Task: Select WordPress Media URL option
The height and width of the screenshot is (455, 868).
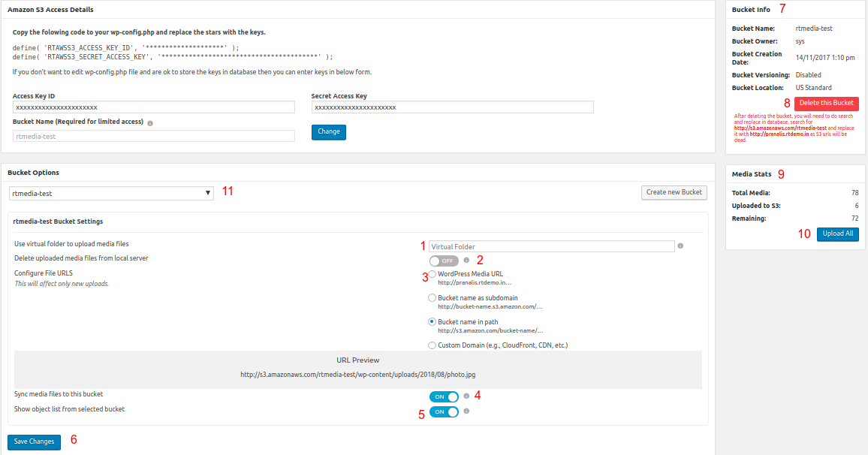Action: coord(432,275)
